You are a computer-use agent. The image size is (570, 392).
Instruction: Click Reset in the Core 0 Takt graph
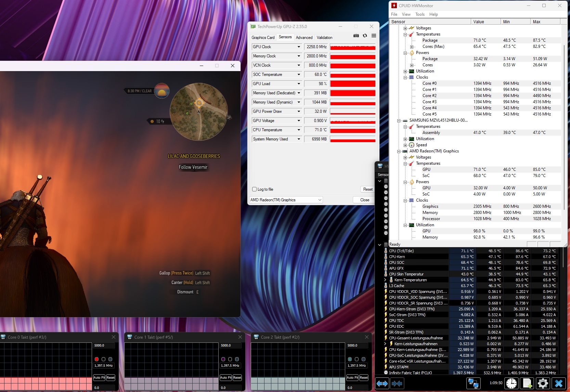[111, 378]
